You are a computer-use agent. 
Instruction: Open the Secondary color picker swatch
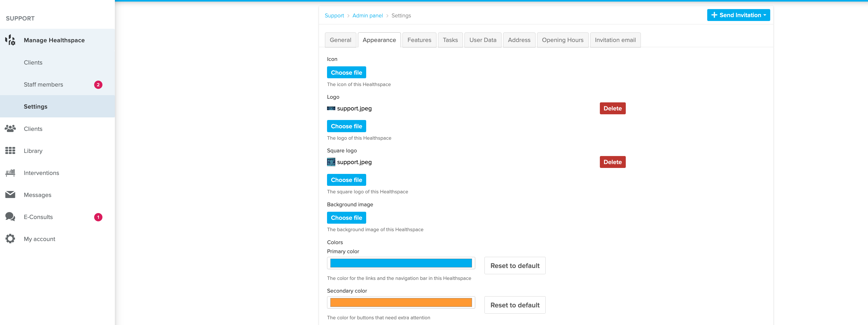(x=401, y=302)
